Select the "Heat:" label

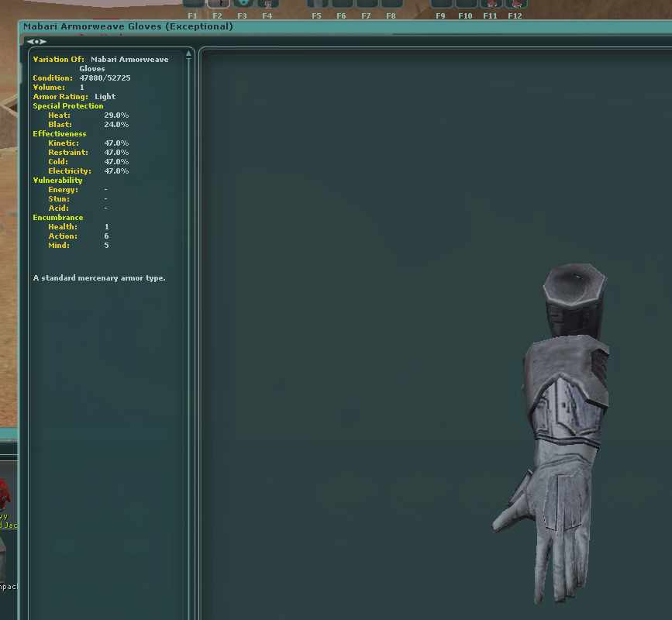point(59,115)
